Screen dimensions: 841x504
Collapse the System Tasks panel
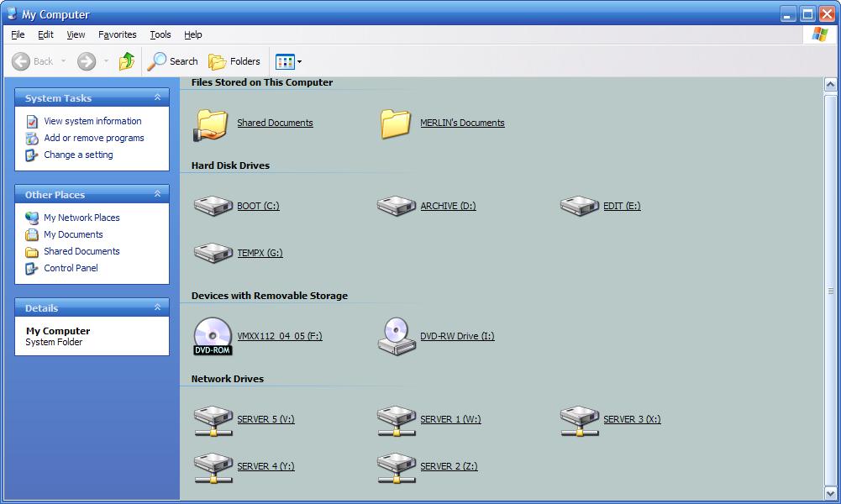point(157,97)
